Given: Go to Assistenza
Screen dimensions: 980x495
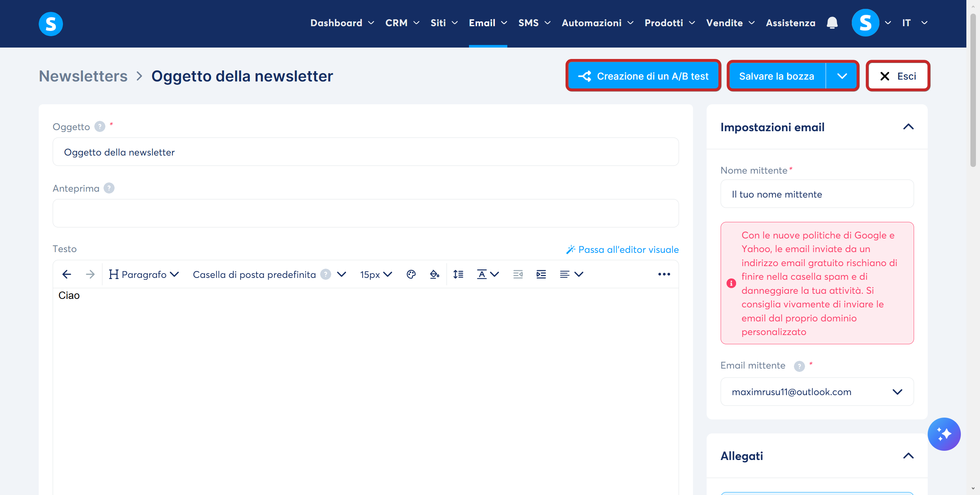Looking at the screenshot, I should pyautogui.click(x=791, y=23).
